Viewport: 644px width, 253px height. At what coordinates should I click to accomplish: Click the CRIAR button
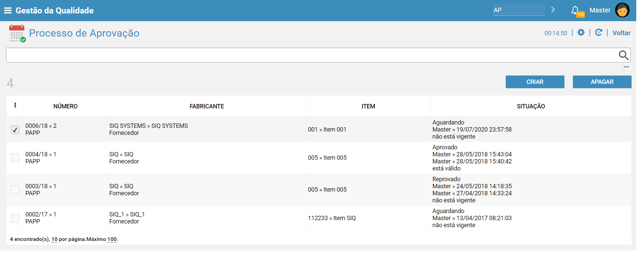pos(535,82)
